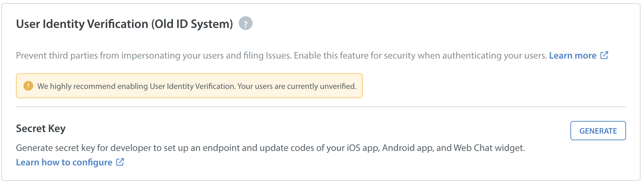Click external link icon after Learn more
The width and height of the screenshot is (644, 184).
[604, 55]
